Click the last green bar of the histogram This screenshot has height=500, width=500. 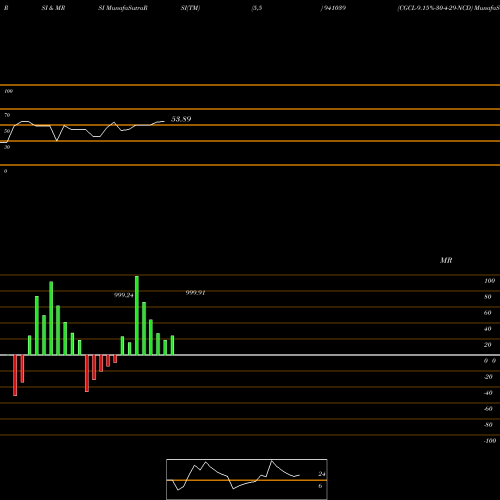172,345
